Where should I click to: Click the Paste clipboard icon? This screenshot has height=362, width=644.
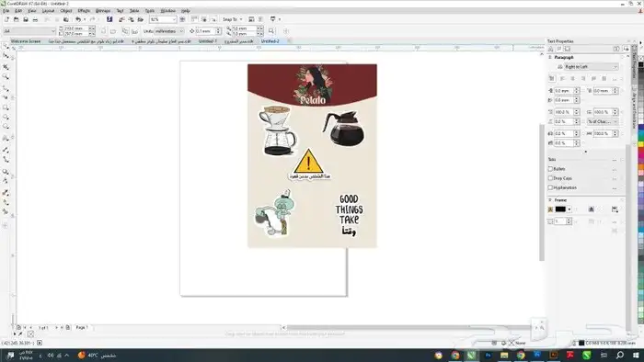(65, 19)
